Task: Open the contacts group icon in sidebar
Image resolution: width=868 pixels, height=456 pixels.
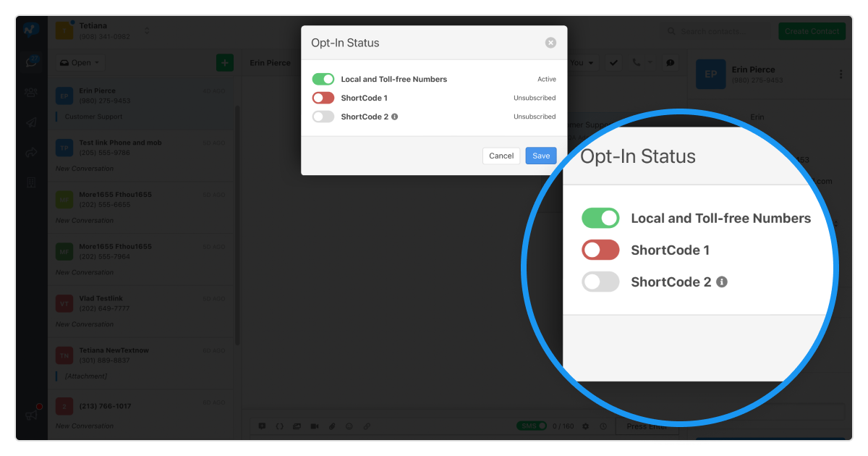Action: pos(31,92)
